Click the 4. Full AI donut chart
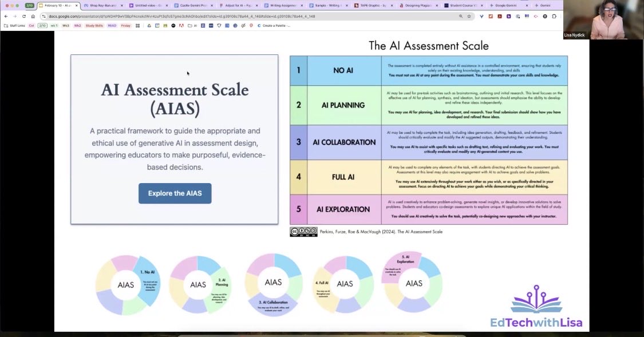This screenshot has height=337, width=644. click(343, 284)
